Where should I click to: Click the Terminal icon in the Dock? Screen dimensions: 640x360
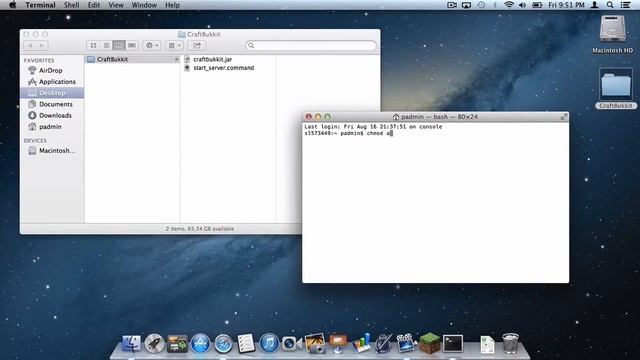coord(453,344)
